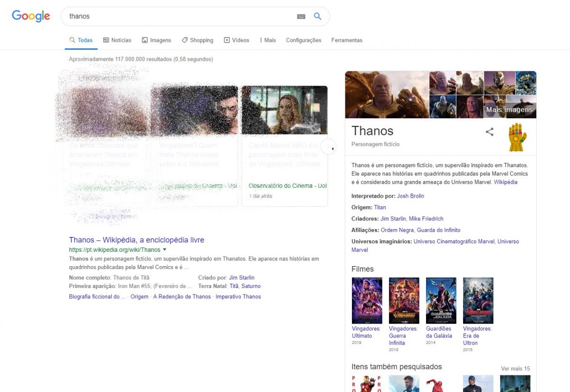Open the Origem sitelink
The height and width of the screenshot is (392, 570).
click(x=140, y=296)
